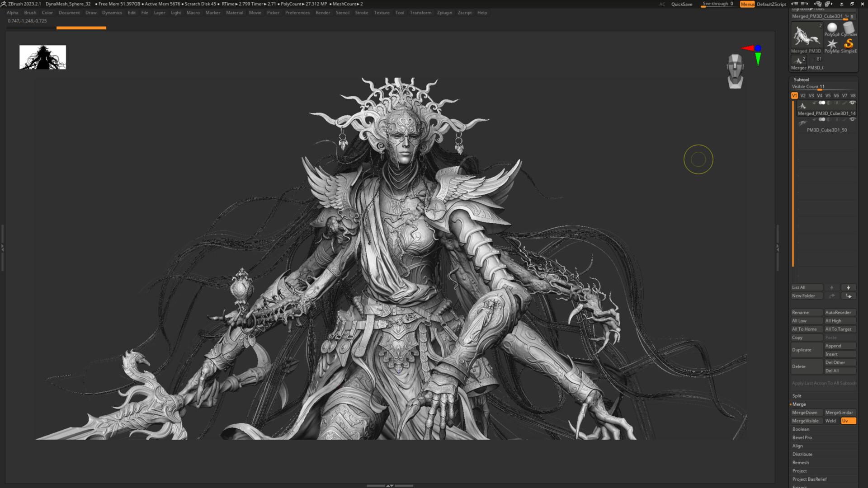Disable the orange Uv merge option
The height and width of the screenshot is (488, 868).
pyautogui.click(x=848, y=421)
